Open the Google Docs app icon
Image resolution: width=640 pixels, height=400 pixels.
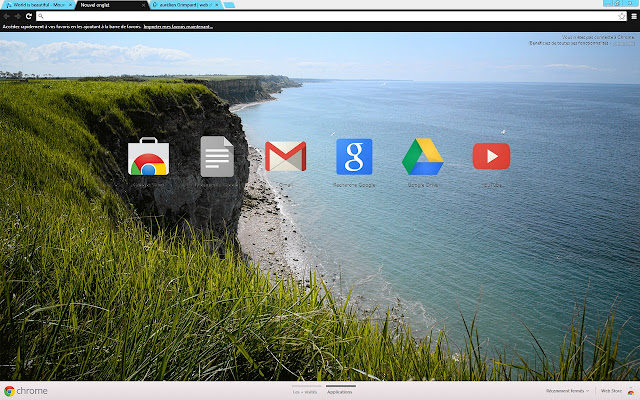tap(217, 157)
